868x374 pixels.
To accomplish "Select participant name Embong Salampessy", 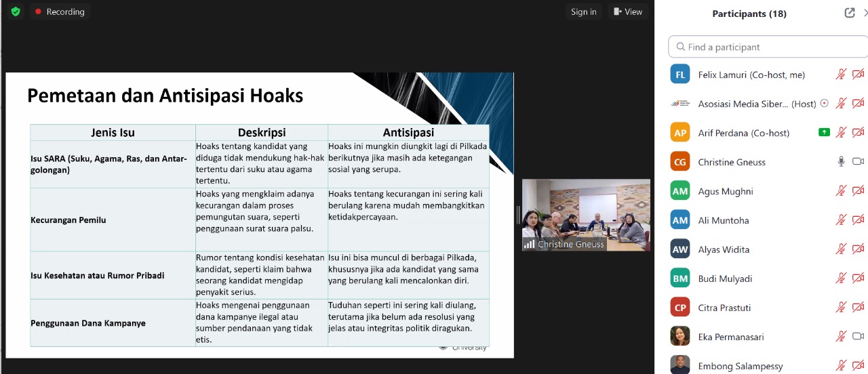I will pyautogui.click(x=741, y=366).
